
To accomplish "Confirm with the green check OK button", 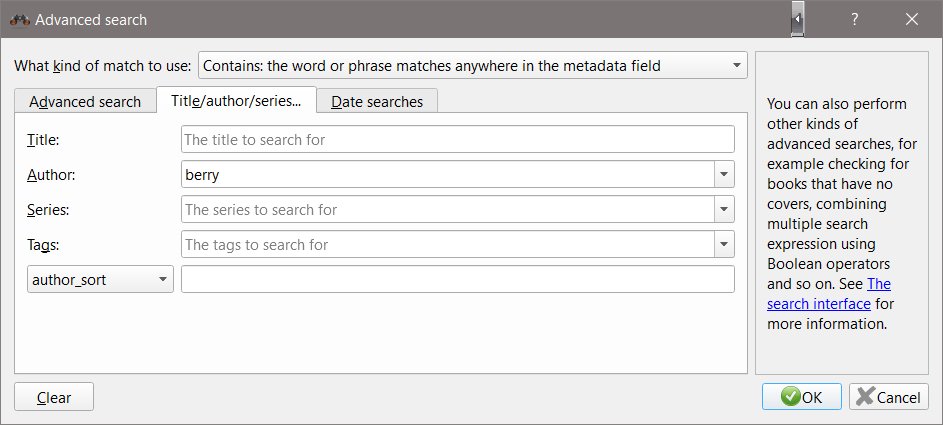I will coord(801,397).
